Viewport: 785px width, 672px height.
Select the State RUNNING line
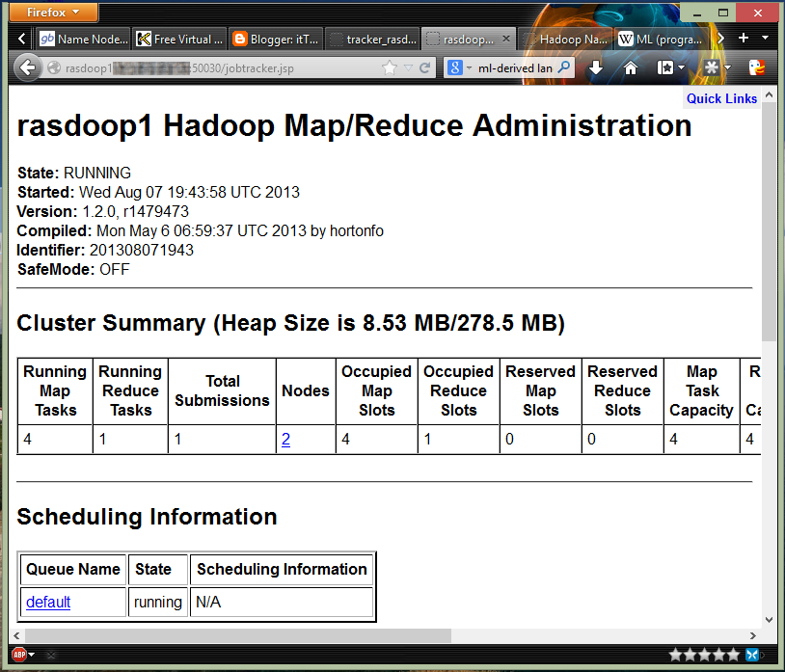tap(74, 174)
